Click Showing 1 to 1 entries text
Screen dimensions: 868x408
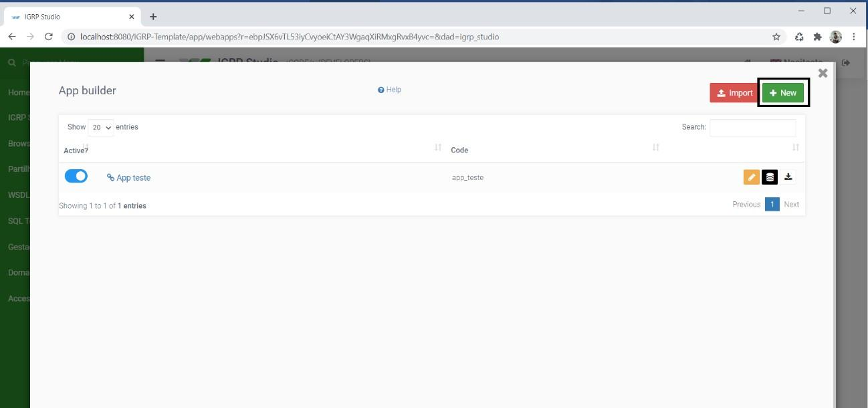pyautogui.click(x=102, y=206)
